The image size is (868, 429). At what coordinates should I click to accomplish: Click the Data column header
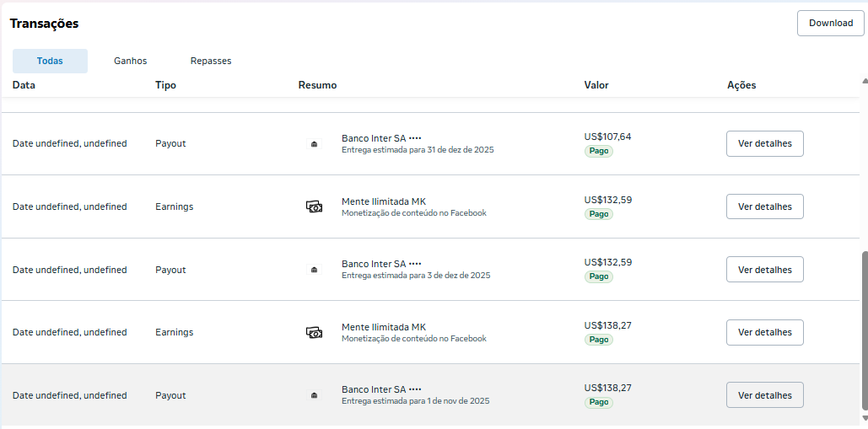[x=24, y=85]
